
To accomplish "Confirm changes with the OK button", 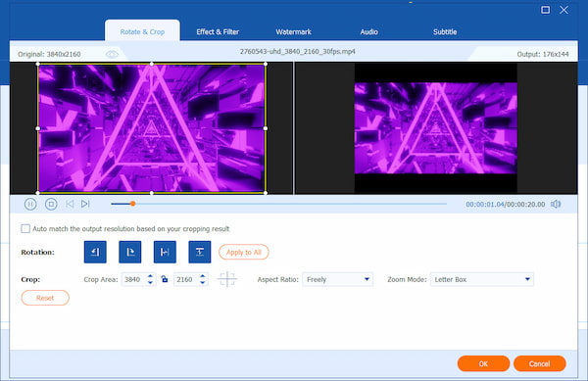I will 483,363.
